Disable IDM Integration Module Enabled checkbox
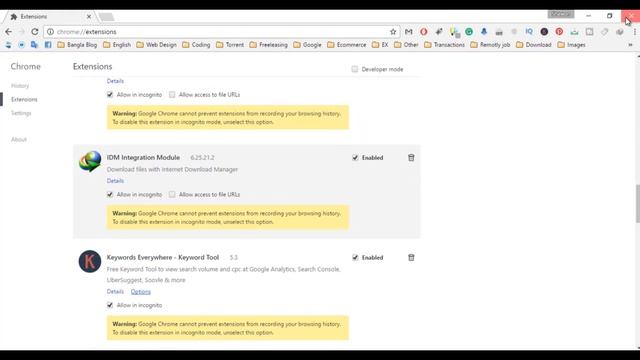This screenshot has width=640, height=360. pyautogui.click(x=355, y=158)
